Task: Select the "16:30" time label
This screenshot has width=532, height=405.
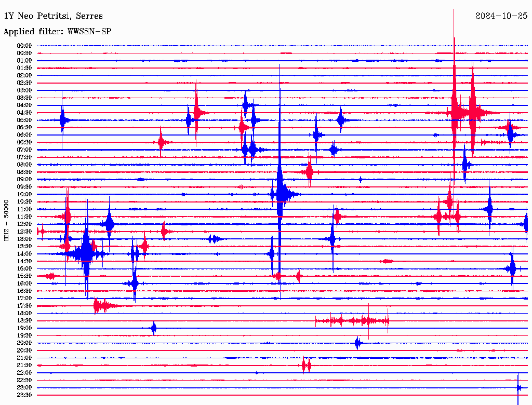Action: tap(24, 291)
